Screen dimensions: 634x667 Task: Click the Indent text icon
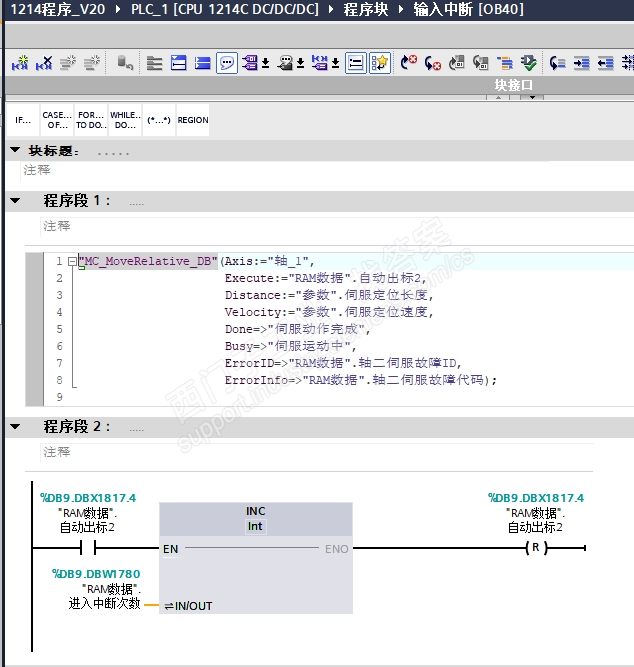(581, 63)
